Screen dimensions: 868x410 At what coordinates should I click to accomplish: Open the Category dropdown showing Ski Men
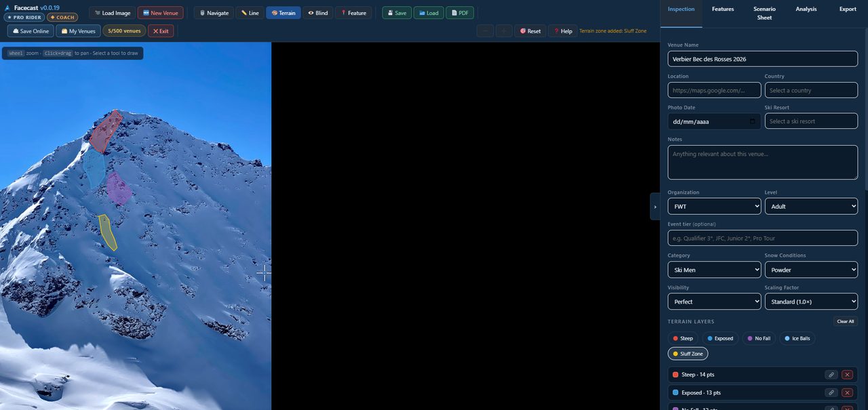tap(714, 270)
